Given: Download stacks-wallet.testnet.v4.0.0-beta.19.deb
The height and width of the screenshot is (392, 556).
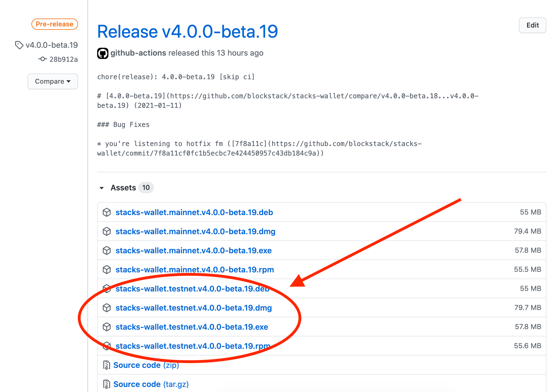Looking at the screenshot, I should tap(192, 289).
